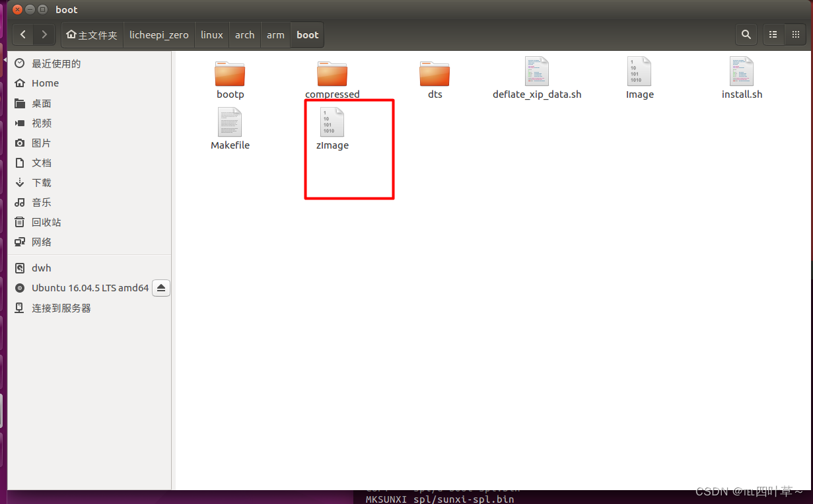Select the Makefile file icon
Image resolution: width=813 pixels, height=504 pixels.
coord(230,122)
